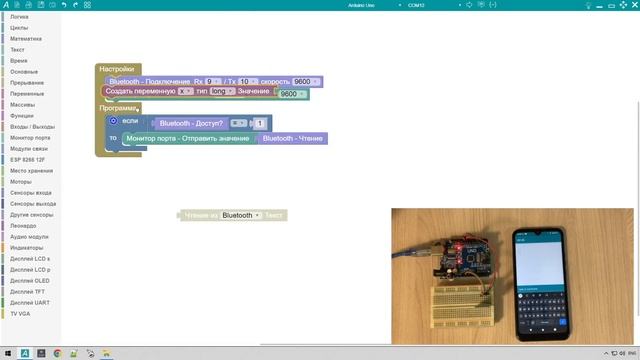Open the '=' comparison operator dropdown
Screen dimensions: 640x360
238,123
